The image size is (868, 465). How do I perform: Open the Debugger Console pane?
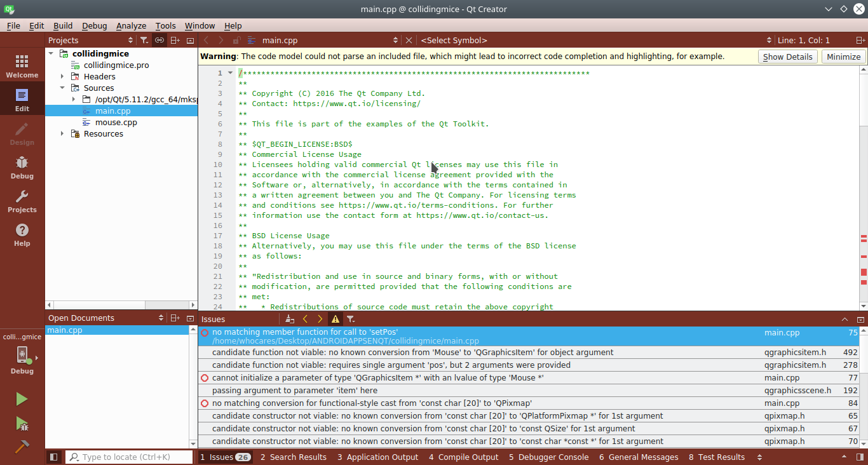(x=549, y=457)
